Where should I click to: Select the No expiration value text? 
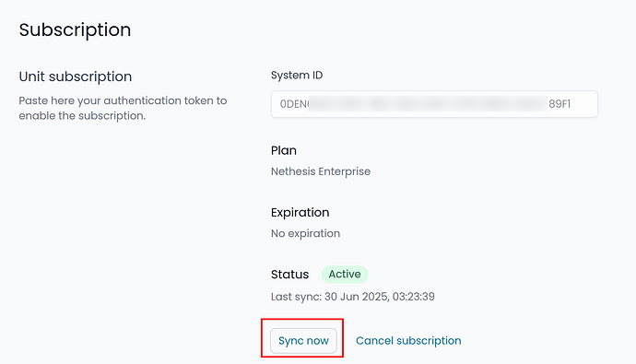pyautogui.click(x=305, y=233)
